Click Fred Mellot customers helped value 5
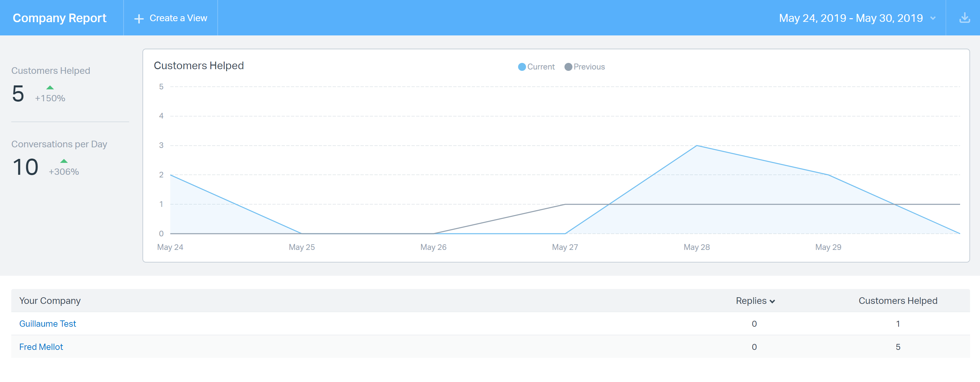Viewport: 980px width, 382px height. point(898,347)
